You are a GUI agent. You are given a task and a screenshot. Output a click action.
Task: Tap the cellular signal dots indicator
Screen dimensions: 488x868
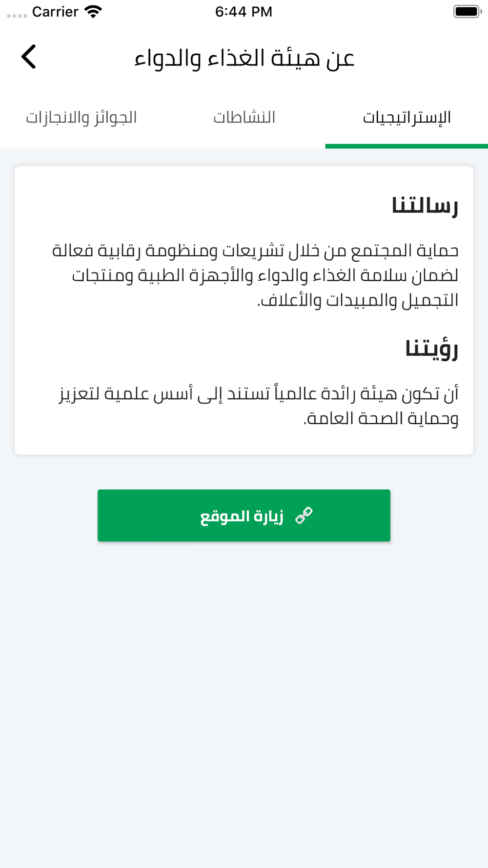(x=17, y=16)
